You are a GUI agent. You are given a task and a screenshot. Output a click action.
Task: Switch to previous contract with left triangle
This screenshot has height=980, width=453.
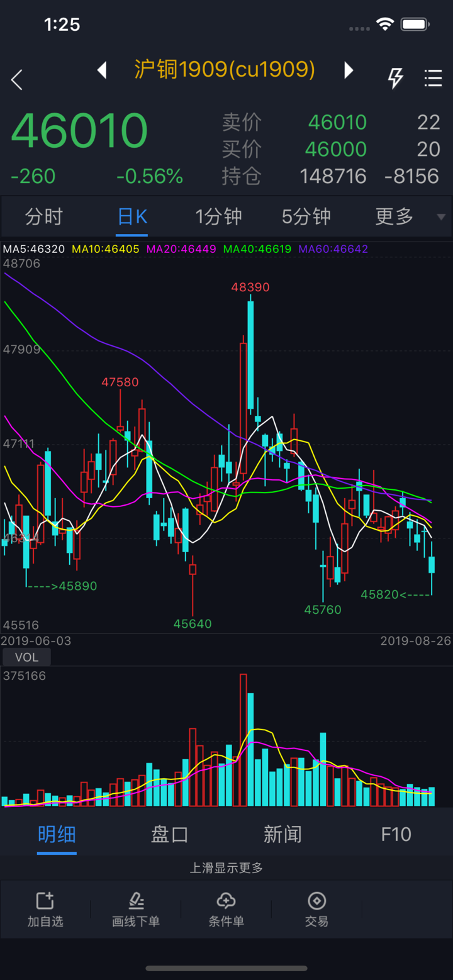pyautogui.click(x=102, y=70)
